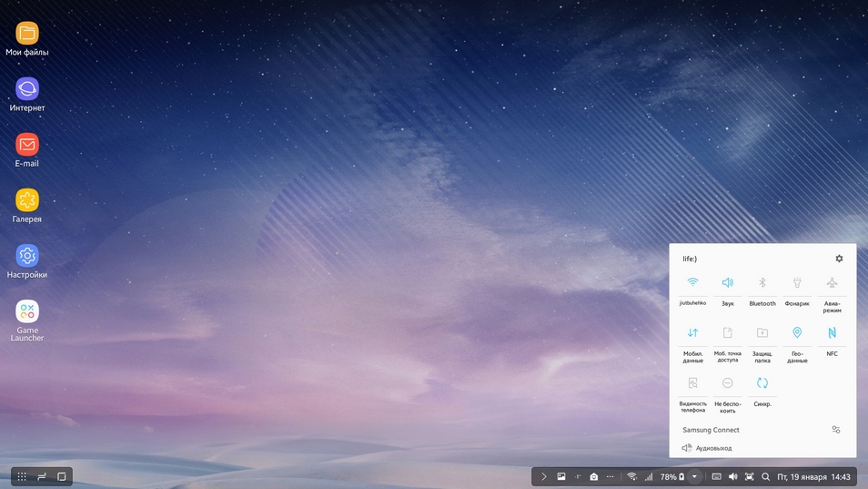The image size is (868, 489).
Task: Select Аудиовыход audio output
Action: coord(707,448)
